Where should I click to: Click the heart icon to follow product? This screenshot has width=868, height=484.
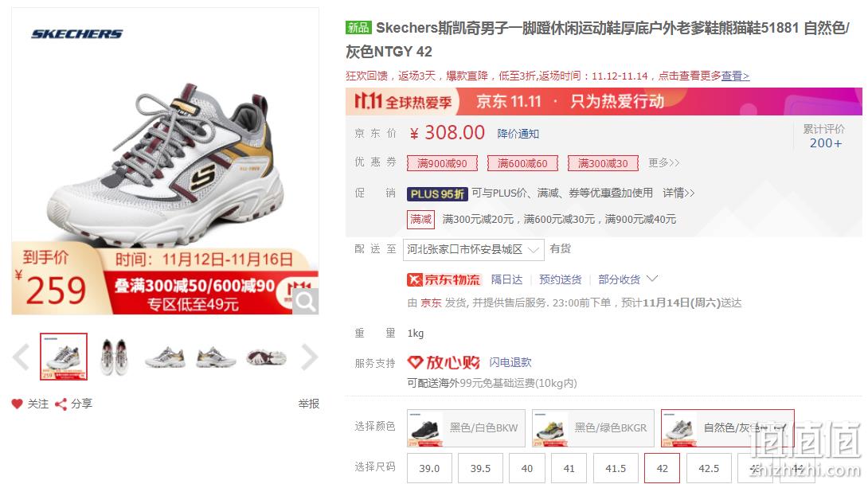[18, 404]
